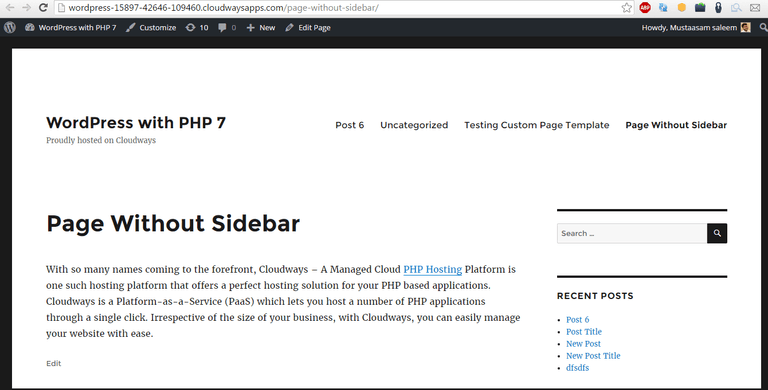The height and width of the screenshot is (390, 768).
Task: Bookmark this page with the star icon
Action: (626, 7)
